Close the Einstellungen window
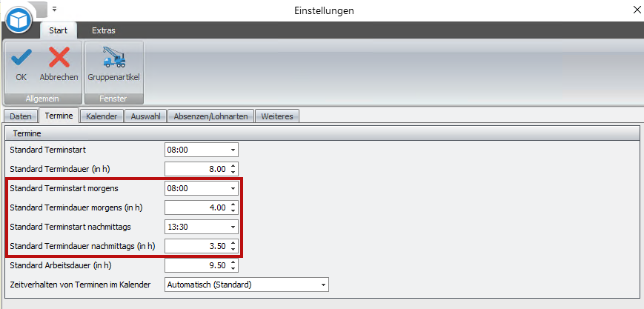Viewport: 644px width, 309px height. (x=636, y=10)
